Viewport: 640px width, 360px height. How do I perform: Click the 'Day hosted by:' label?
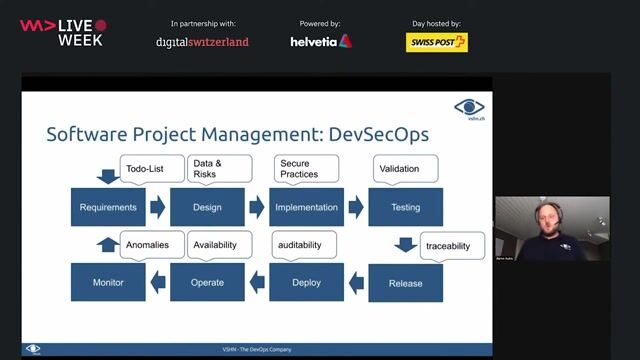coord(437,24)
